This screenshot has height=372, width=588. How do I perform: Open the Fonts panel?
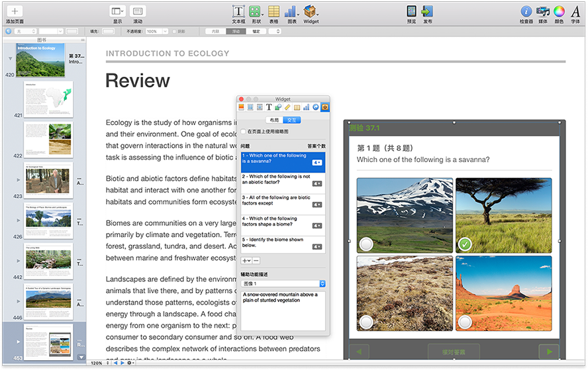point(575,11)
